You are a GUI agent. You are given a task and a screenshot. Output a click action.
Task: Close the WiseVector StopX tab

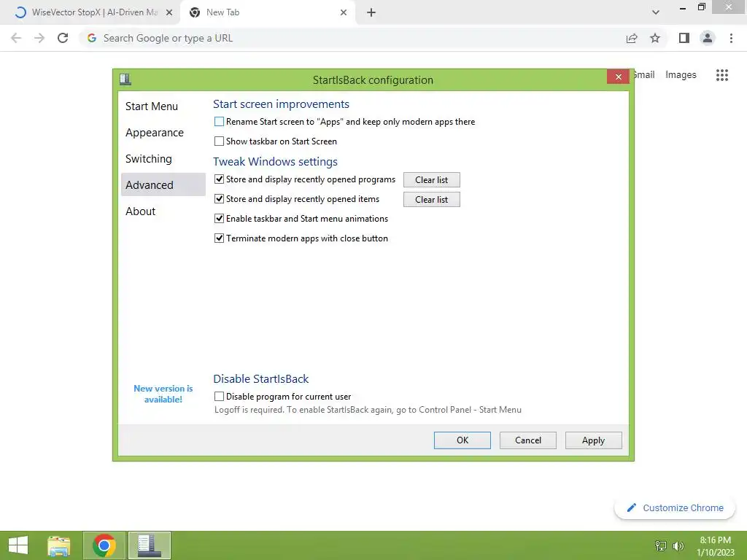point(169,13)
